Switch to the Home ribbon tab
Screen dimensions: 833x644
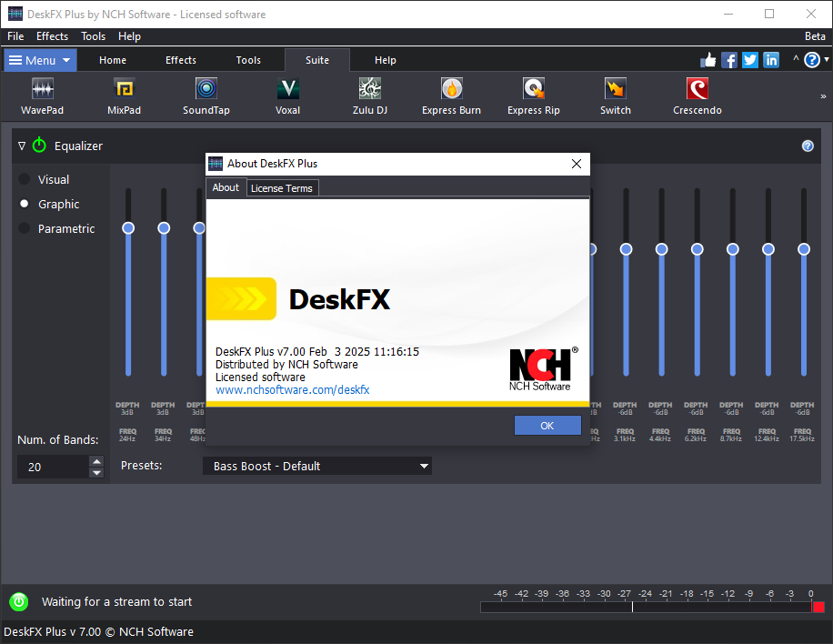113,60
